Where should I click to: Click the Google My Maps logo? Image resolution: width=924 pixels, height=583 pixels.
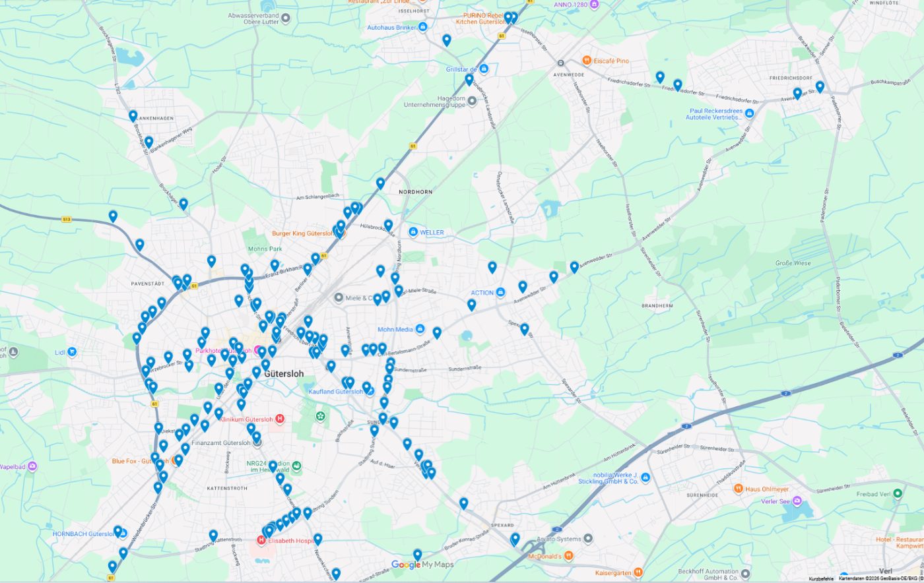422,565
